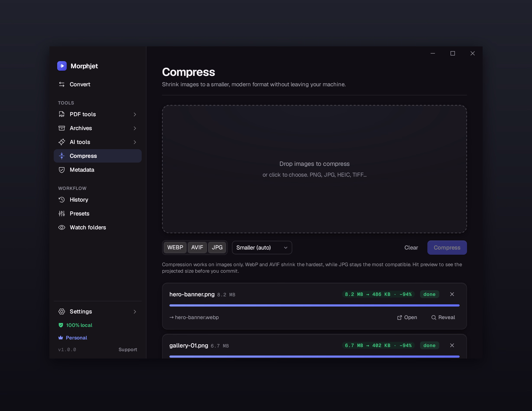
Task: Select JPG output format
Action: [217, 247]
